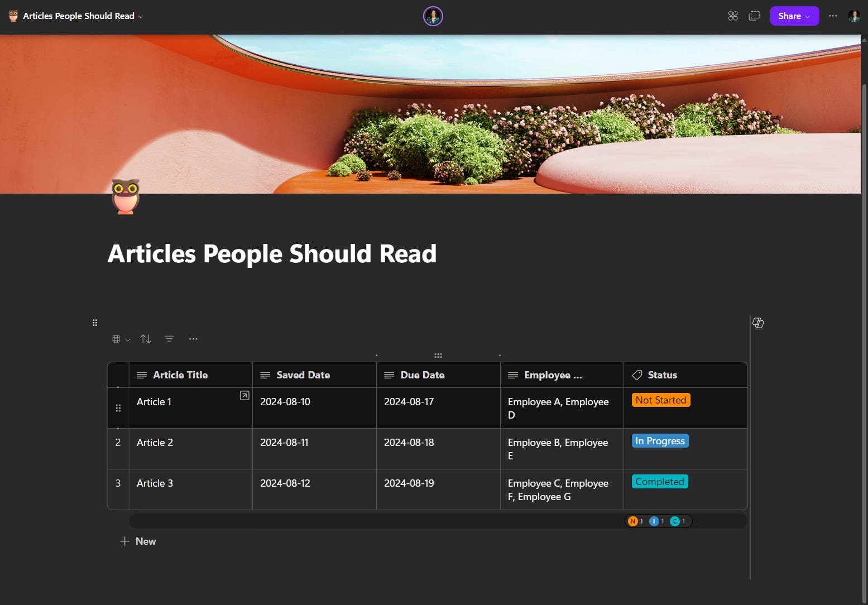Add a new row with New button
This screenshot has width=868, height=605.
pyautogui.click(x=138, y=541)
